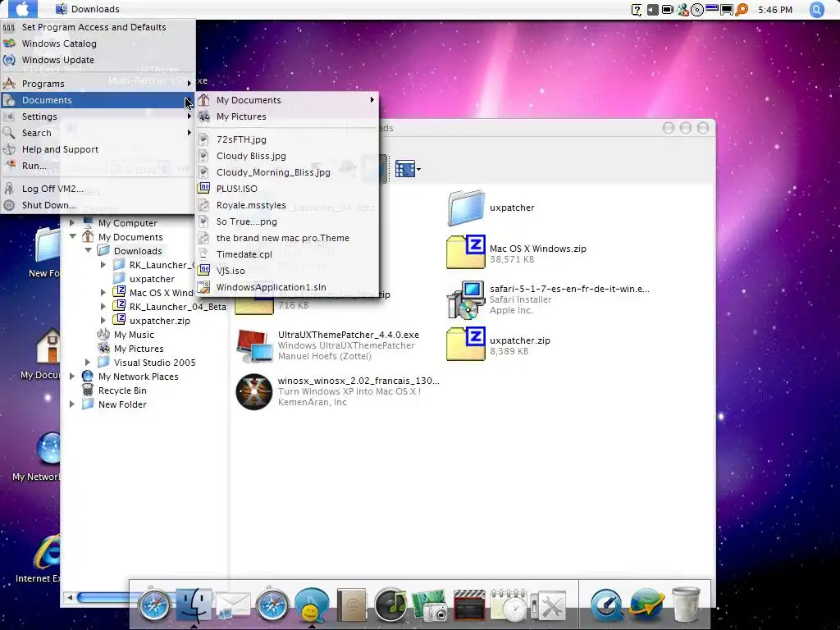Expand My Computer in folder tree
The width and height of the screenshot is (840, 630).
[72, 223]
